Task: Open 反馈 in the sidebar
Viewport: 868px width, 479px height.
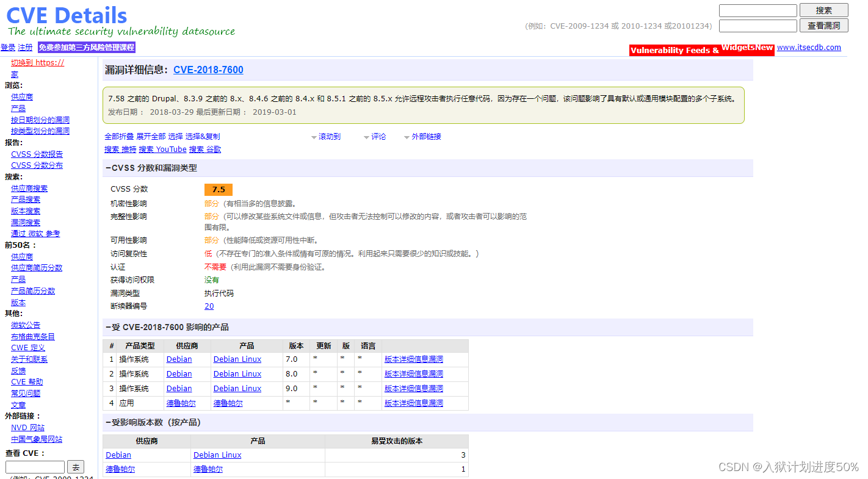Action: (x=18, y=371)
